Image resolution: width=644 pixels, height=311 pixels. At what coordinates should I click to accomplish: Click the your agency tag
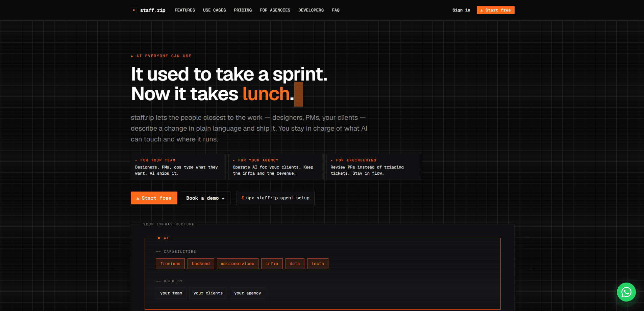[x=248, y=293]
